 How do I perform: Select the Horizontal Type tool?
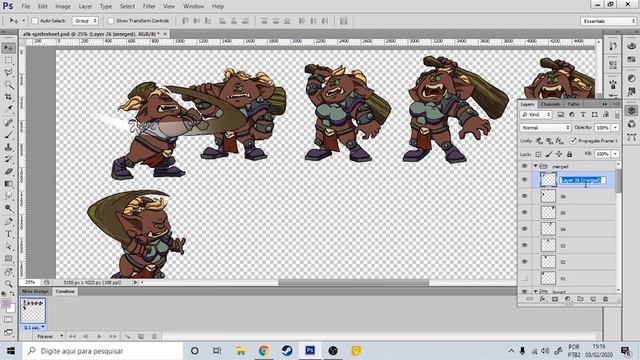tap(8, 234)
